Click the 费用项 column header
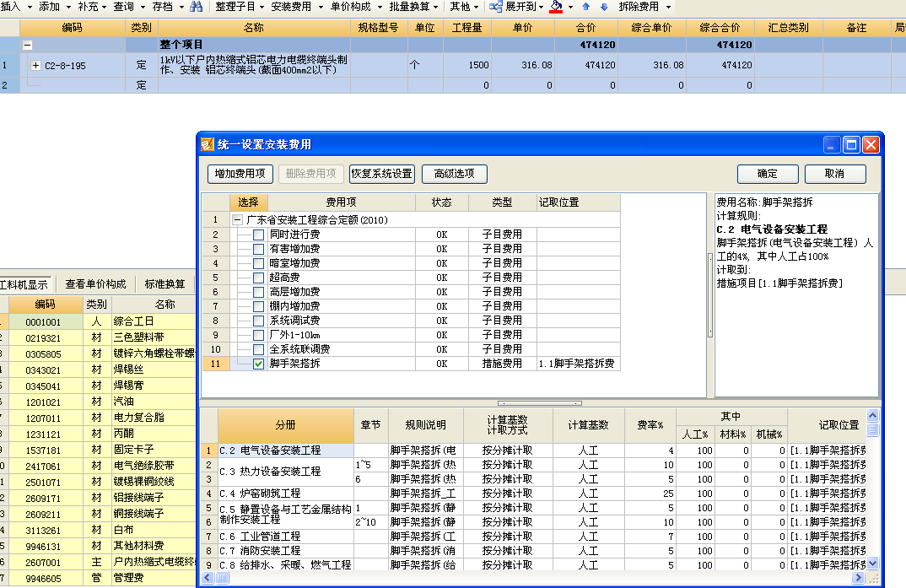Viewport: 906px width, 588px height. click(x=341, y=202)
